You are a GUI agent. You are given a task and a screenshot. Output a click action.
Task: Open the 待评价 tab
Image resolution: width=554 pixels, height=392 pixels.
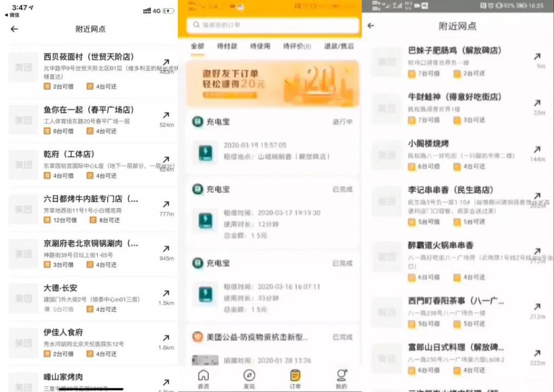point(297,46)
